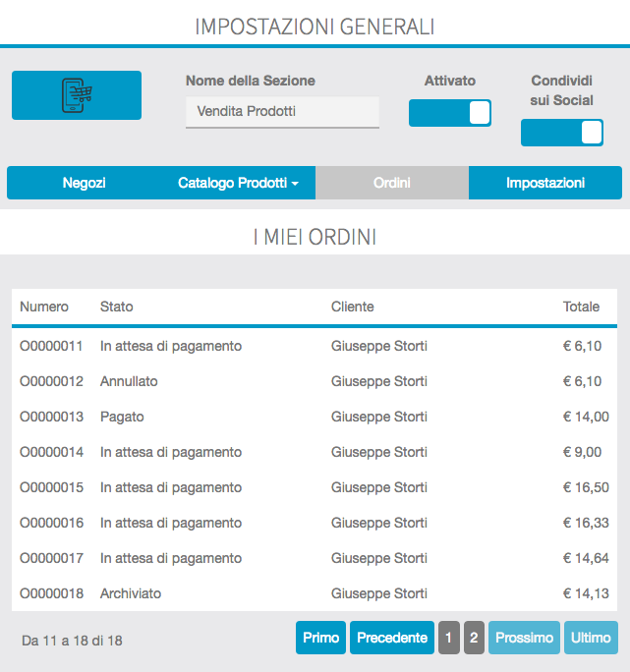The image size is (630, 672).
Task: Jump to the Ultimo page
Action: click(x=591, y=638)
